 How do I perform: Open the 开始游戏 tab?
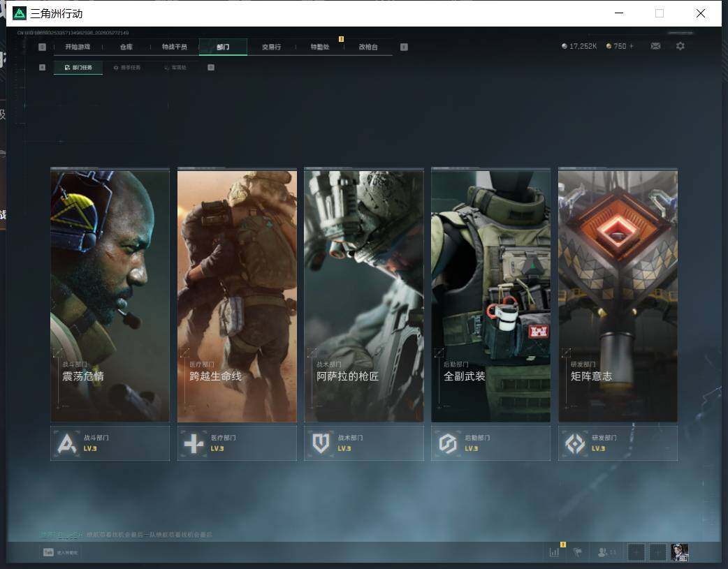coord(78,47)
